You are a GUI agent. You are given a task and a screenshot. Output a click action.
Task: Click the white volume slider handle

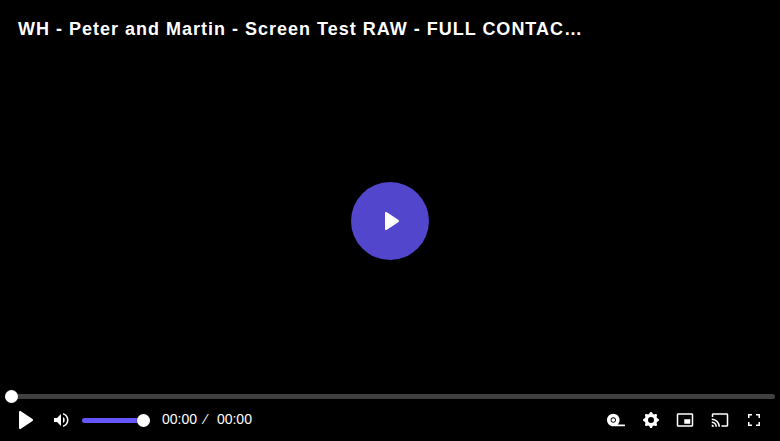click(143, 421)
